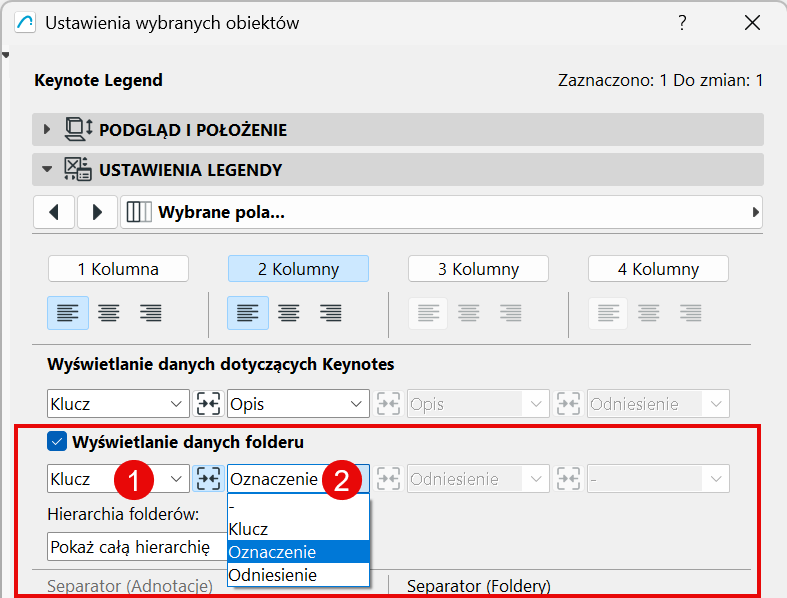Choose Klucz in the open list

(299, 529)
